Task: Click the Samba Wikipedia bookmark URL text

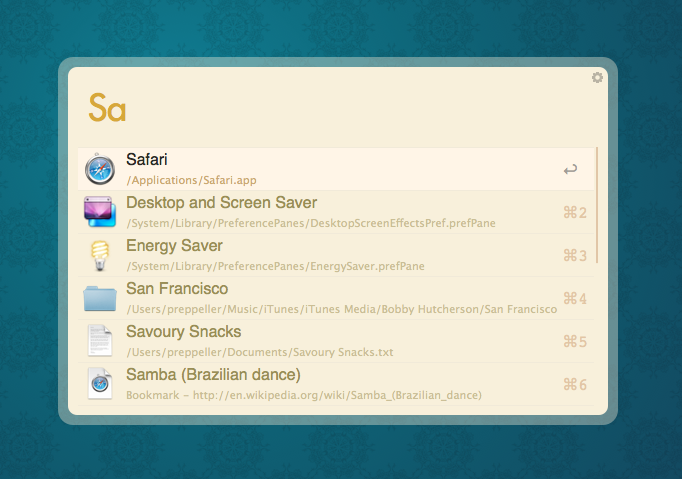Action: pos(304,395)
